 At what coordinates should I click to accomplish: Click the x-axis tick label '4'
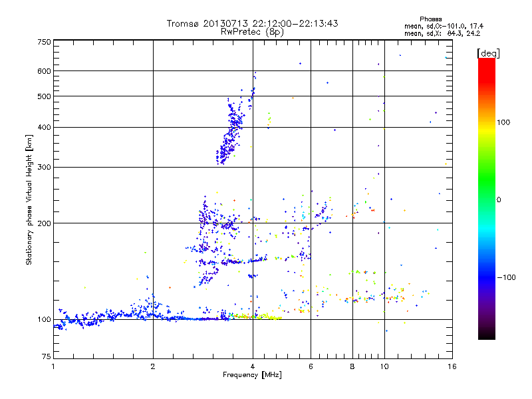pos(253,366)
